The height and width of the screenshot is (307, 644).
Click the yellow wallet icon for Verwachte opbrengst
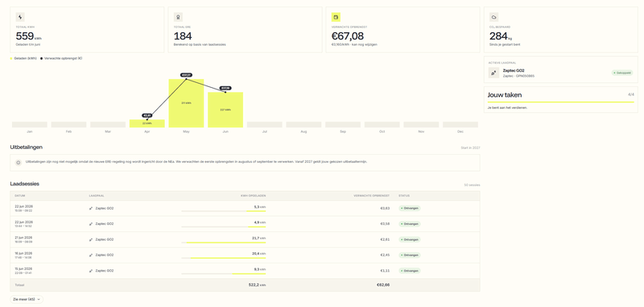[336, 17]
